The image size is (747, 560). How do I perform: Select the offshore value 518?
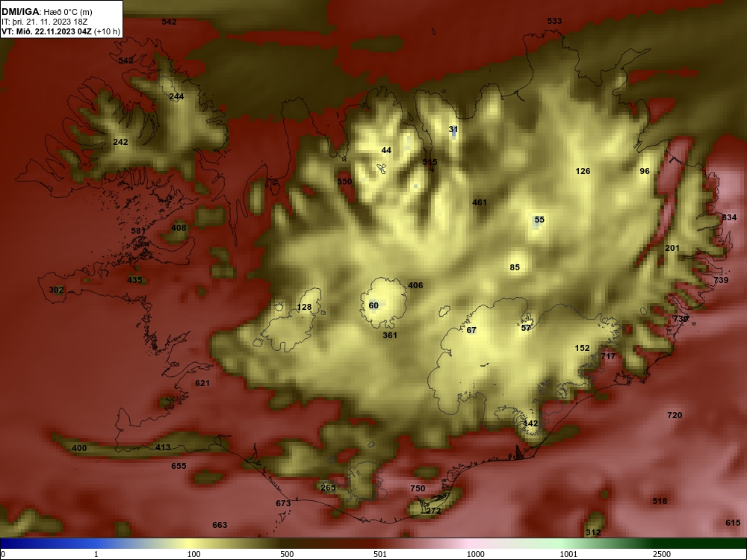[660, 501]
